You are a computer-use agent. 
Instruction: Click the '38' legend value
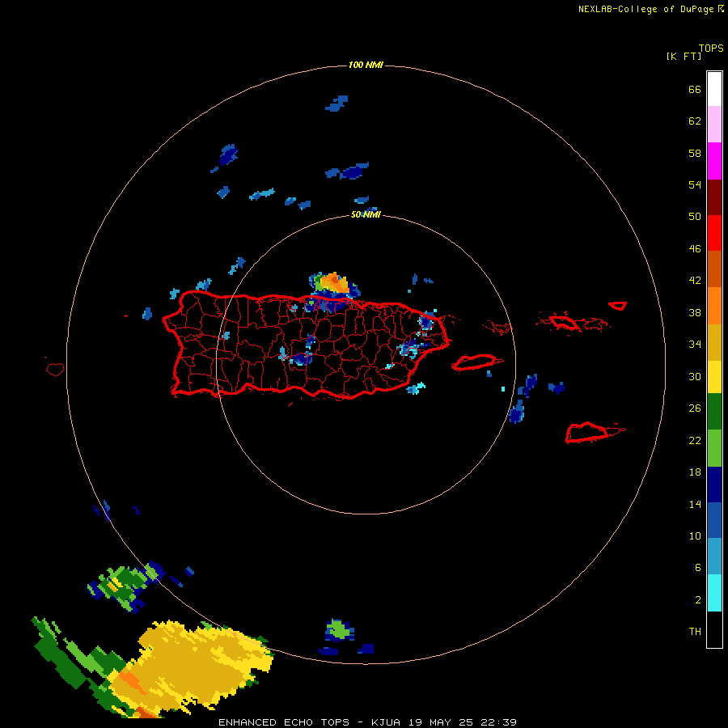pyautogui.click(x=695, y=312)
